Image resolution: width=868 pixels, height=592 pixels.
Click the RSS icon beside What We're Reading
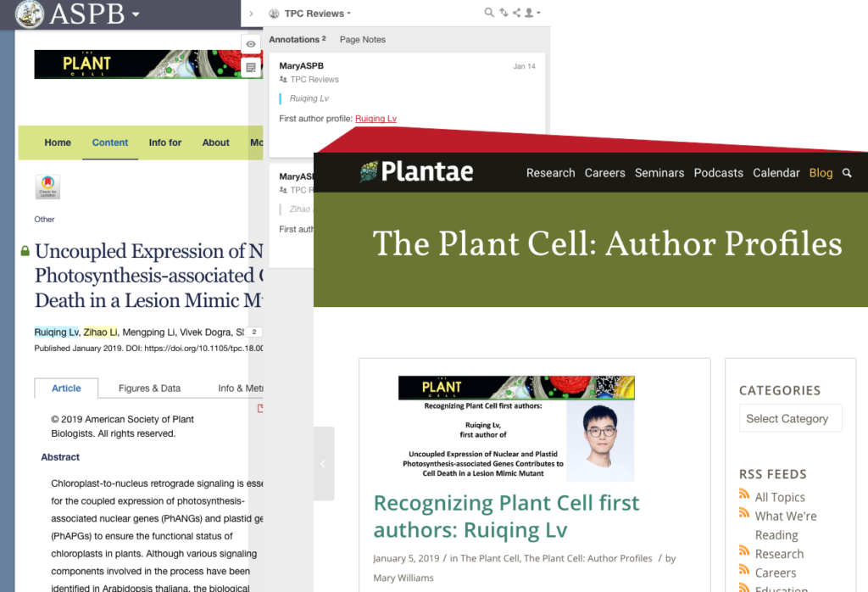click(744, 513)
